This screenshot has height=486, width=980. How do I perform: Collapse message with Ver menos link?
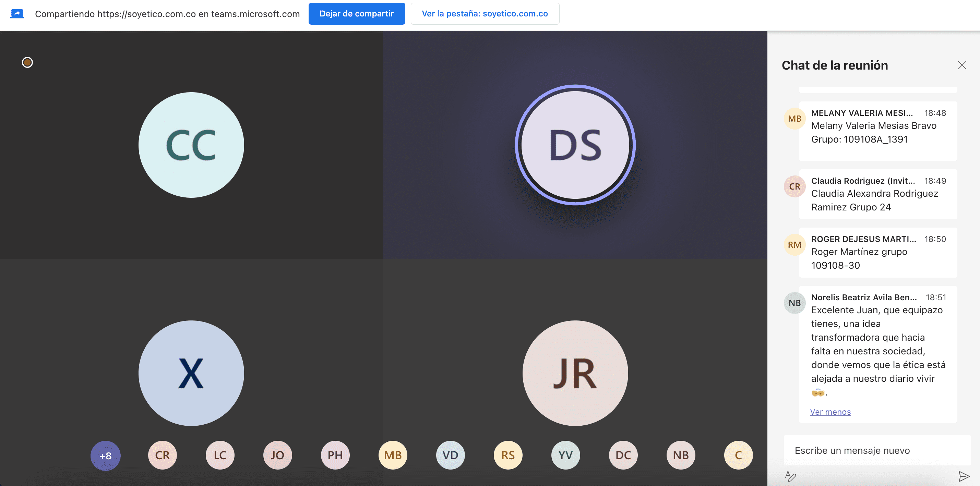[830, 412]
